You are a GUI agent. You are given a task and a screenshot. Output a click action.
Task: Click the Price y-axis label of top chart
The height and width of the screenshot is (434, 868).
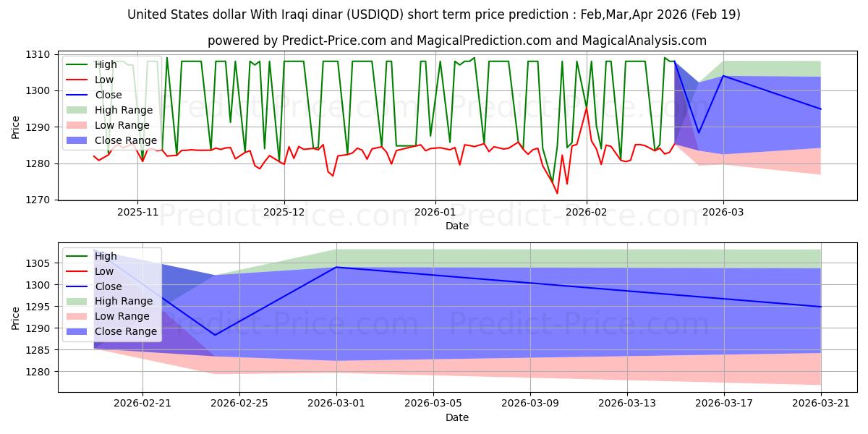point(16,127)
